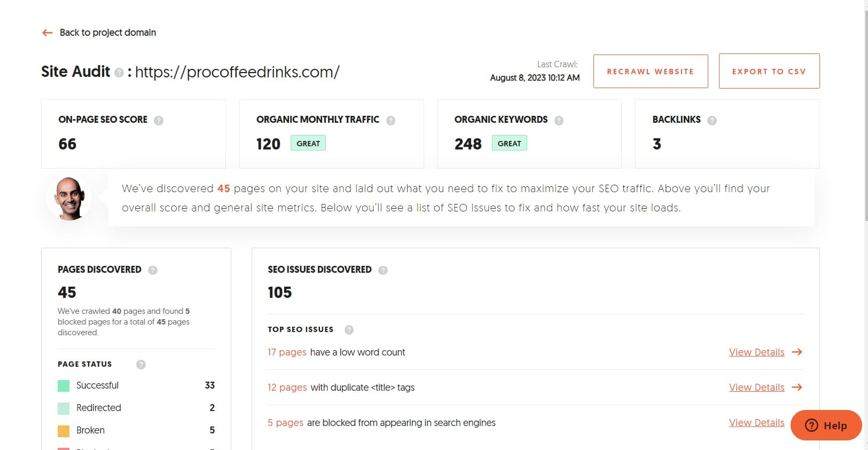Viewport: 868px width, 450px height.
Task: View details for blocked pages issue
Action: tap(756, 423)
